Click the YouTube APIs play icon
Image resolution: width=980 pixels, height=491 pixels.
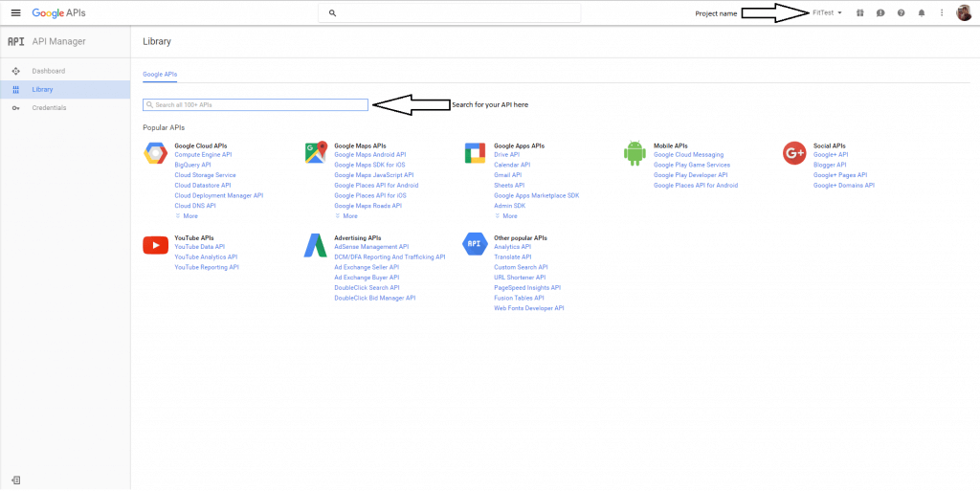pyautogui.click(x=156, y=245)
